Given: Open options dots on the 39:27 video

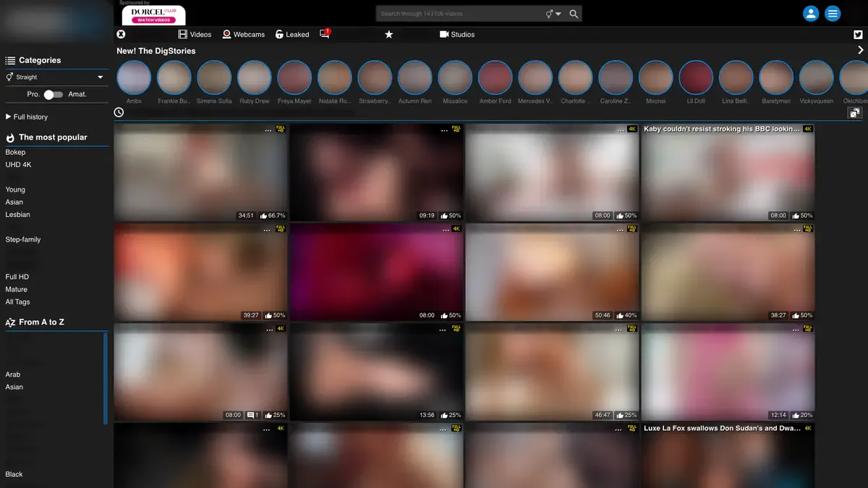Looking at the screenshot, I should point(268,230).
